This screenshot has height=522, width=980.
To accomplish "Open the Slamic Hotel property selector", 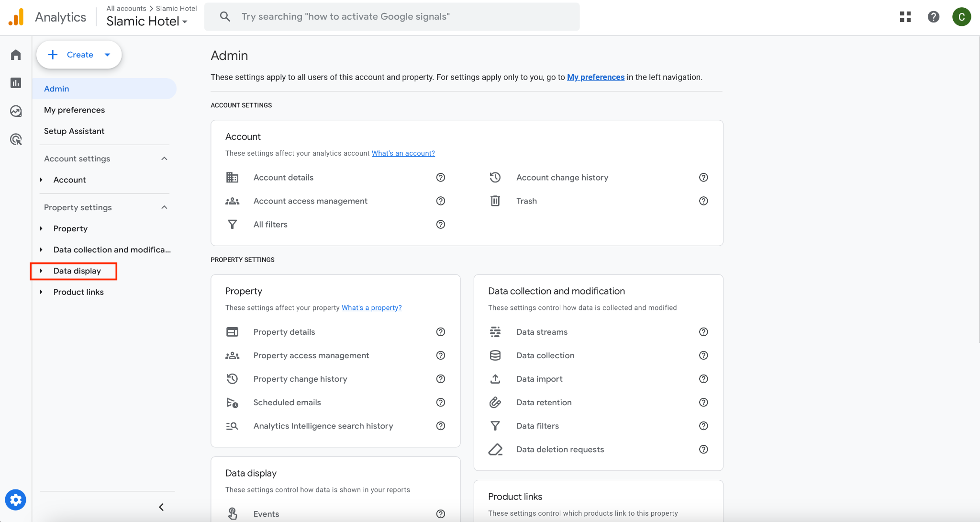I will [146, 22].
